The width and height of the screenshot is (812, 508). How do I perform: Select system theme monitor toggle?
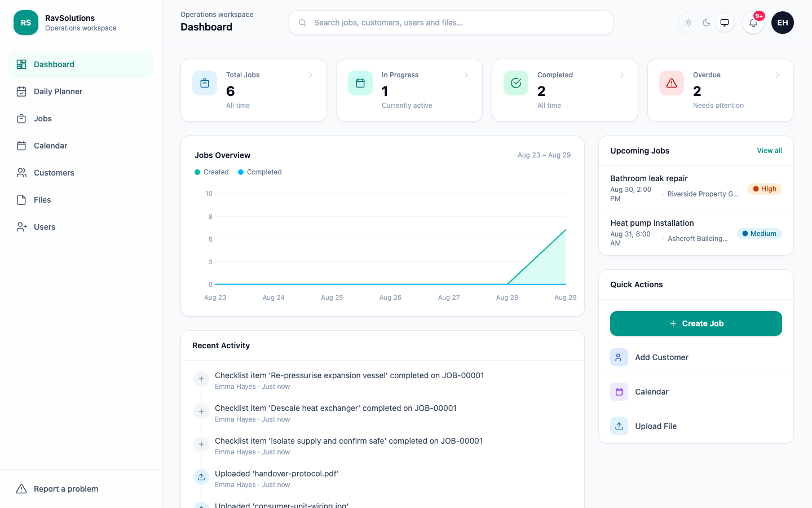click(725, 23)
